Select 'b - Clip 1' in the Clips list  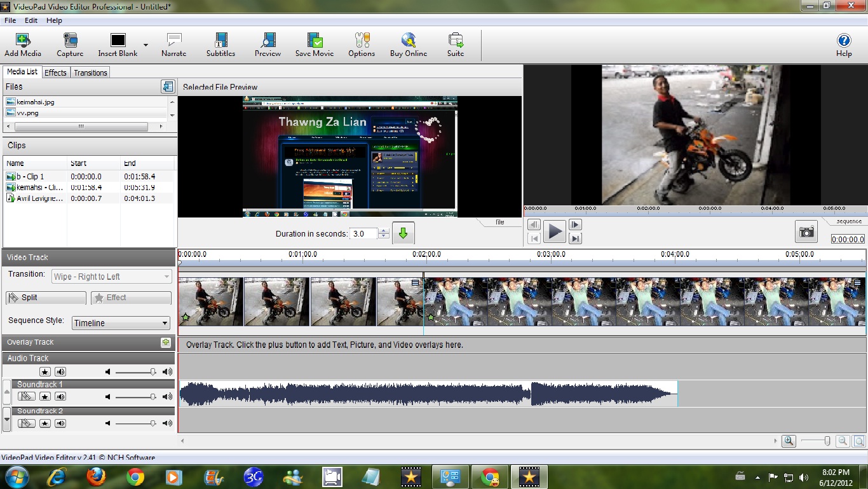click(89, 176)
